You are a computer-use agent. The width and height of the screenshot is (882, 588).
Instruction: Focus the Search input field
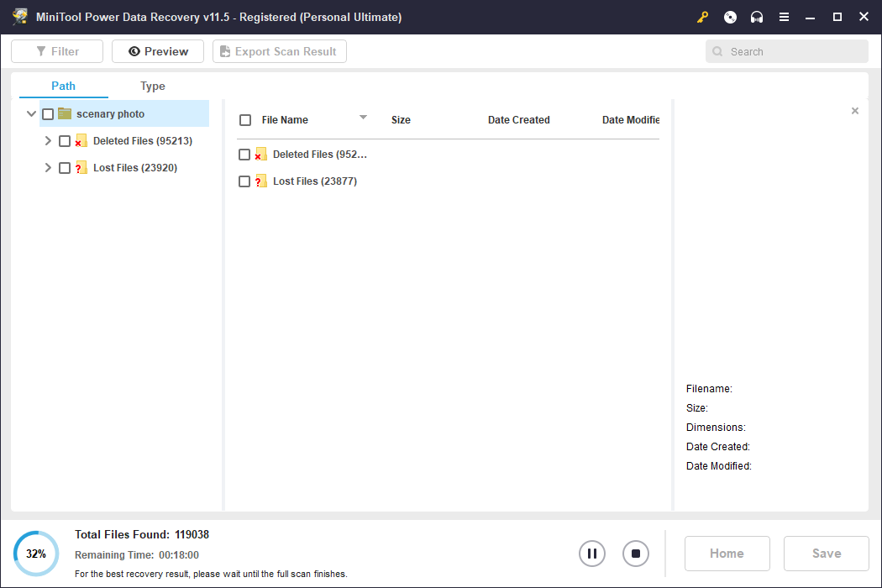[787, 52]
